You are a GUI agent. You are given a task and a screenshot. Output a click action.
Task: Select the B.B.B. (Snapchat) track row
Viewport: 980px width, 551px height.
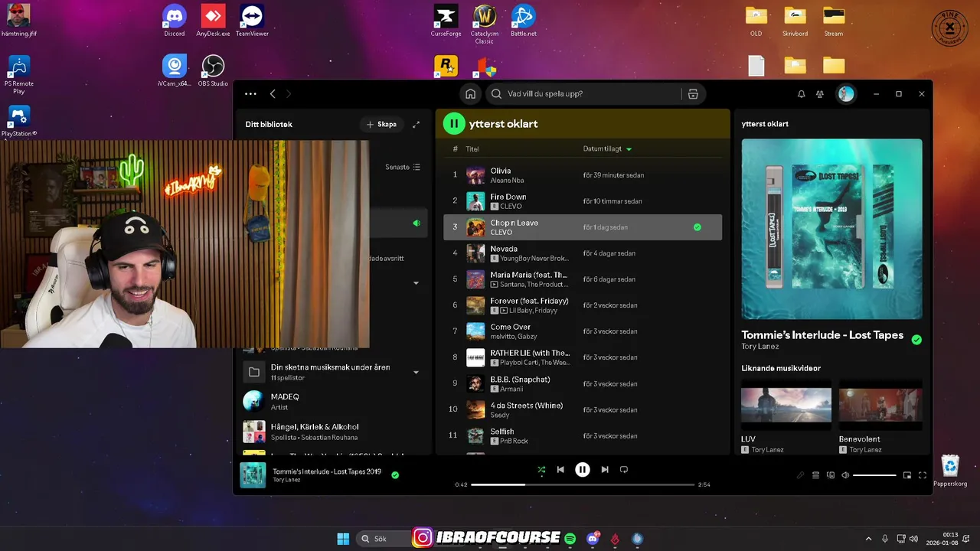pyautogui.click(x=583, y=383)
